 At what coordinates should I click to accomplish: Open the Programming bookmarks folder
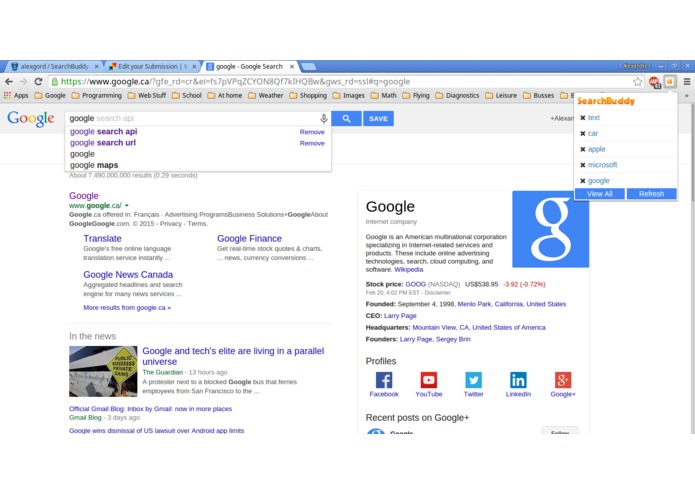pos(97,95)
